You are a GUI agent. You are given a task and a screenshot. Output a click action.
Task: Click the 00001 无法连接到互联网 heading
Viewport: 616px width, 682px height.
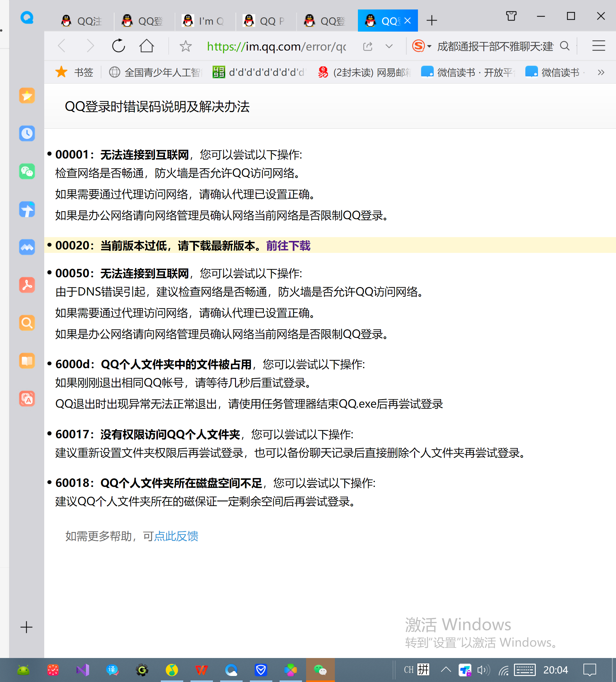[x=122, y=155]
